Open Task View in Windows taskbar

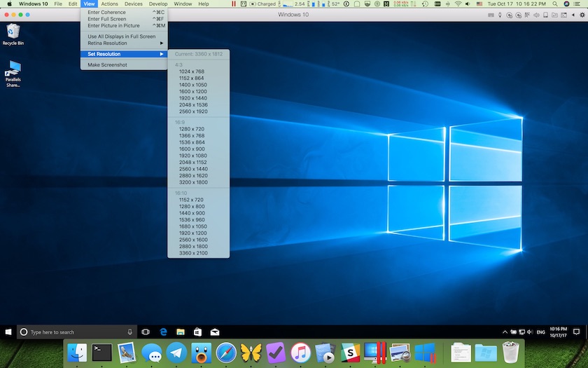[x=146, y=332]
